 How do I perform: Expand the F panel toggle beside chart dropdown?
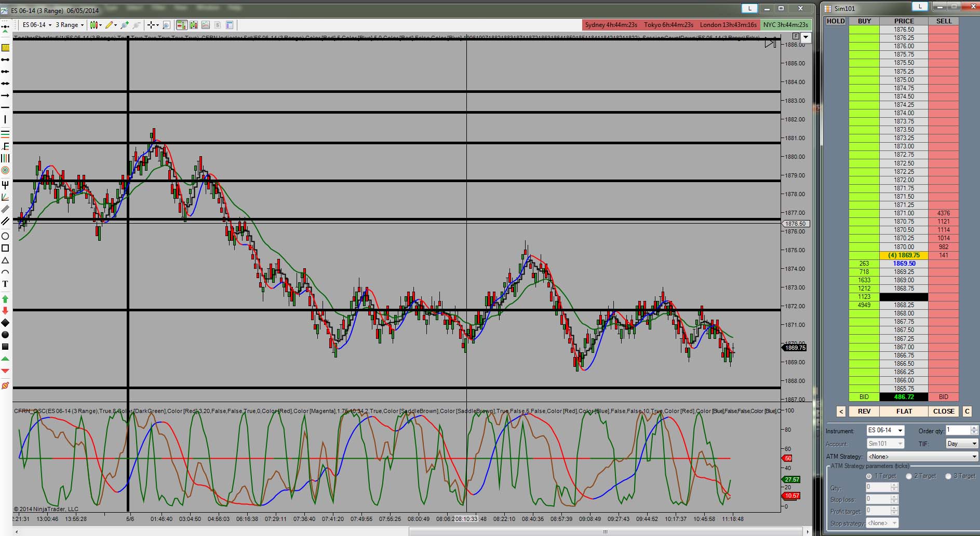[x=796, y=36]
